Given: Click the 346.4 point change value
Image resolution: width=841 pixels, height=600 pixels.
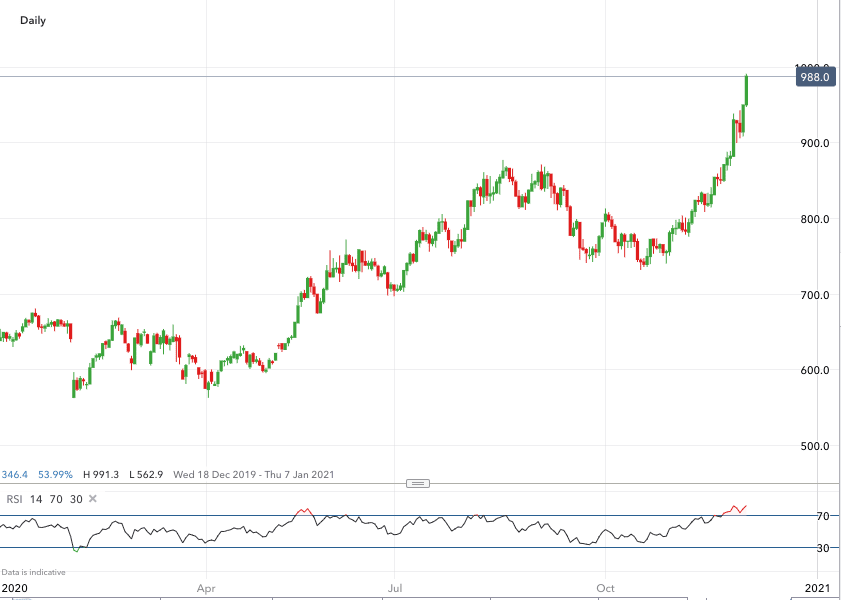Looking at the screenshot, I should [14, 474].
